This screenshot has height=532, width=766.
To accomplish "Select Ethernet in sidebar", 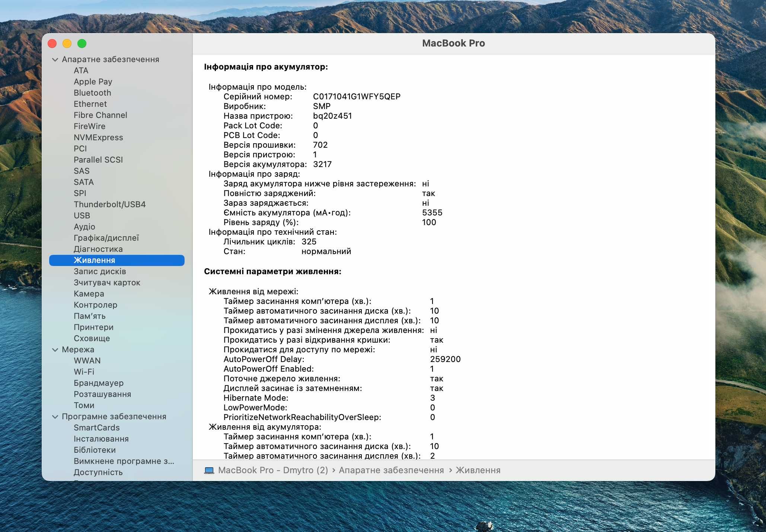I will [x=90, y=104].
